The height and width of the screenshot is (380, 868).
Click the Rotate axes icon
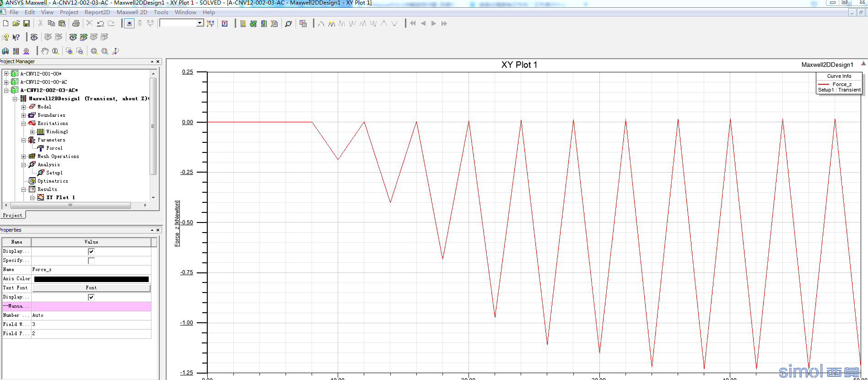tap(116, 51)
